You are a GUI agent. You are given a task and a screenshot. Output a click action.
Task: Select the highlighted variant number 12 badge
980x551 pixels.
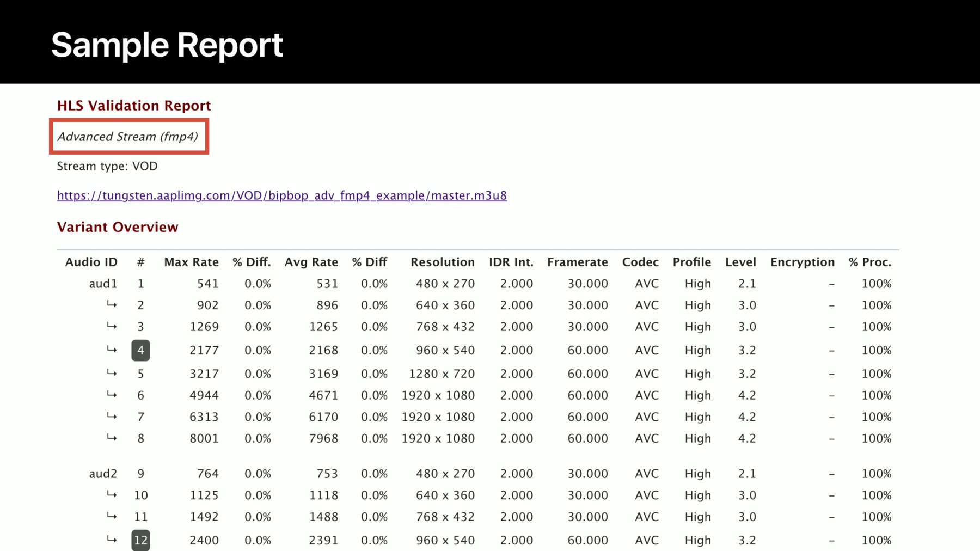click(140, 540)
